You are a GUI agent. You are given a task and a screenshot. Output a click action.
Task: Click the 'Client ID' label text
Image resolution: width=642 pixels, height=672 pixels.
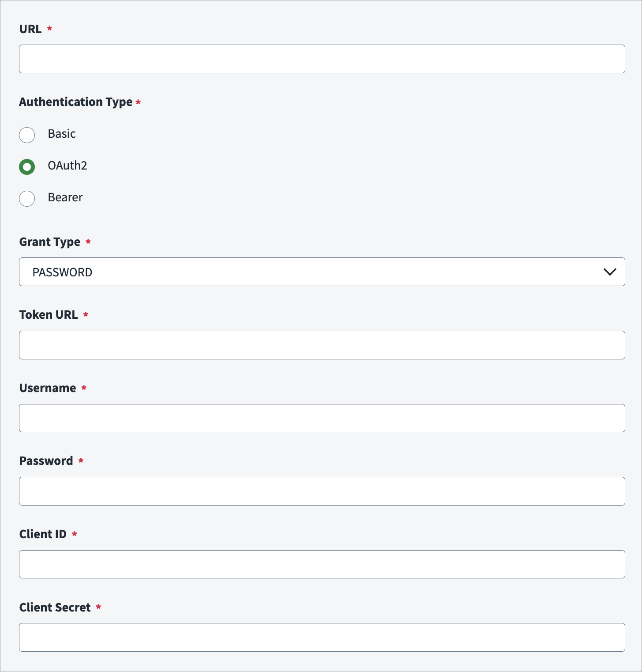coord(43,534)
